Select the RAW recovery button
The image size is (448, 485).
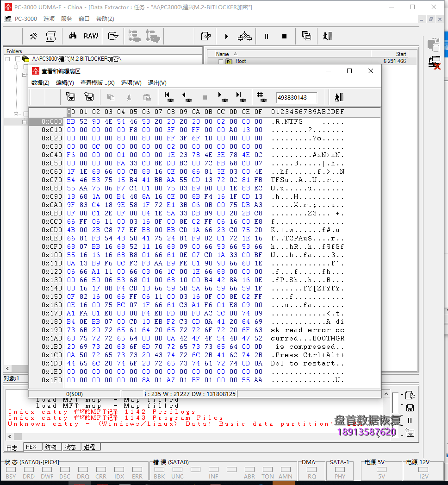91,36
